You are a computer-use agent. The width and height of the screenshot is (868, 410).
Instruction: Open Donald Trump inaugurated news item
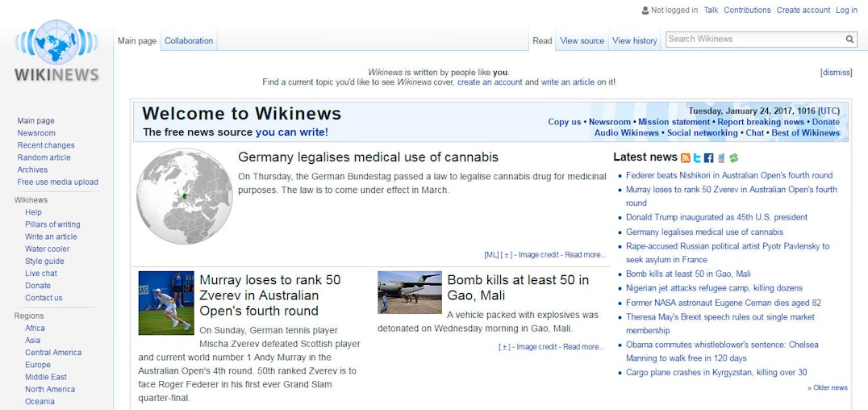tap(716, 217)
